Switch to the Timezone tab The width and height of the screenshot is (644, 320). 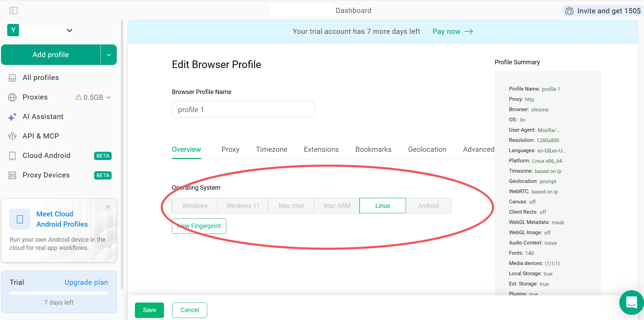[272, 149]
